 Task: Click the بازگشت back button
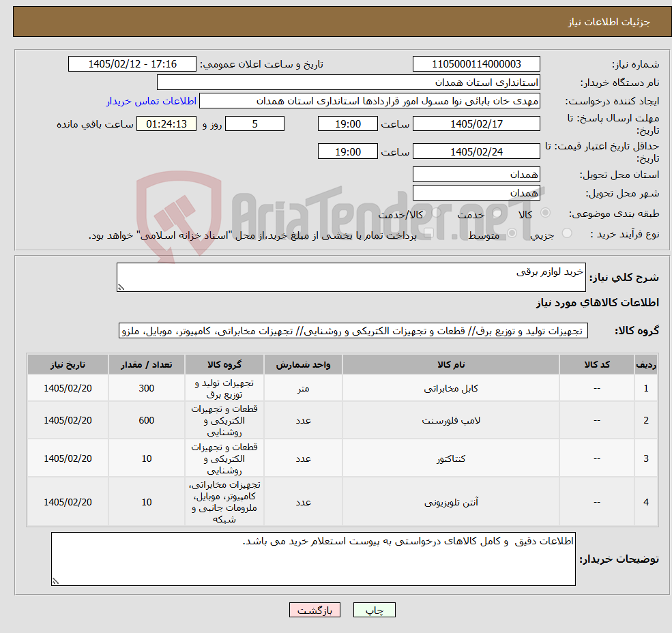click(315, 610)
